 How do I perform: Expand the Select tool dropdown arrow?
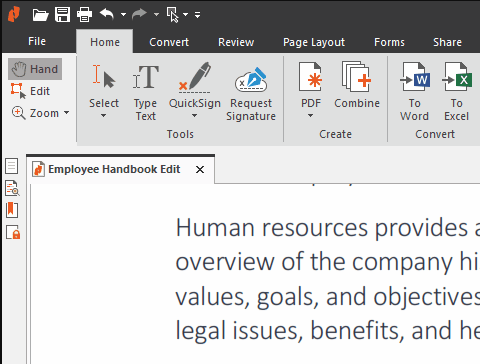pos(104,116)
